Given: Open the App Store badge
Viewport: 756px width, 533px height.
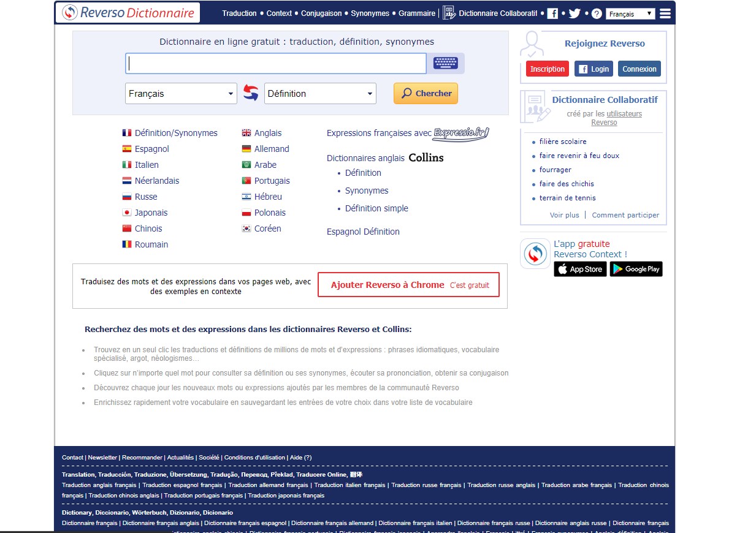Looking at the screenshot, I should (579, 268).
